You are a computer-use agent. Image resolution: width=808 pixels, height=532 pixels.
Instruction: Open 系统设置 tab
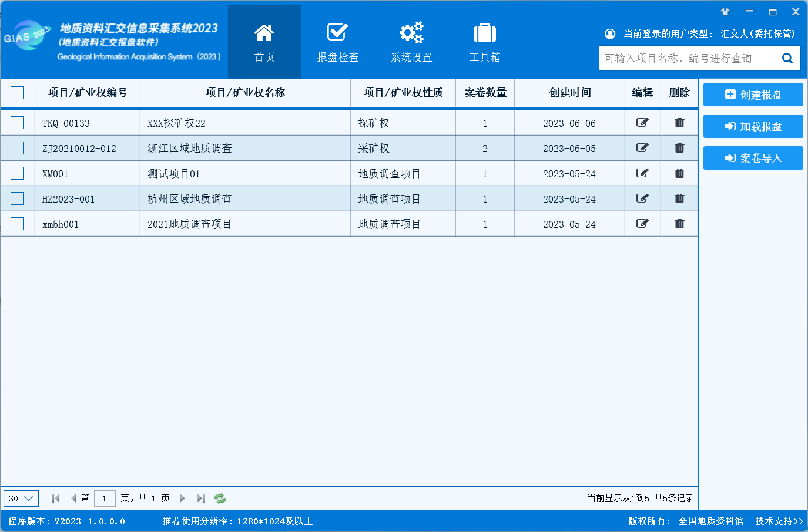pos(411,42)
